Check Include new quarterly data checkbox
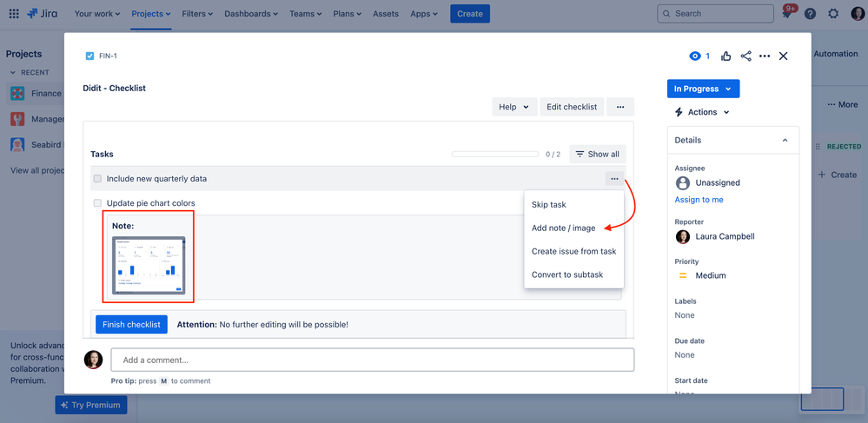This screenshot has width=868, height=423. click(x=97, y=179)
